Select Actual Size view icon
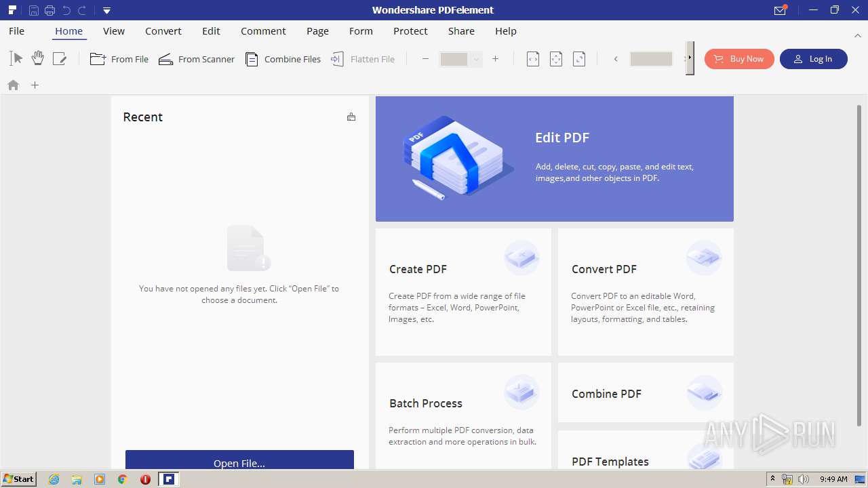 coord(579,59)
